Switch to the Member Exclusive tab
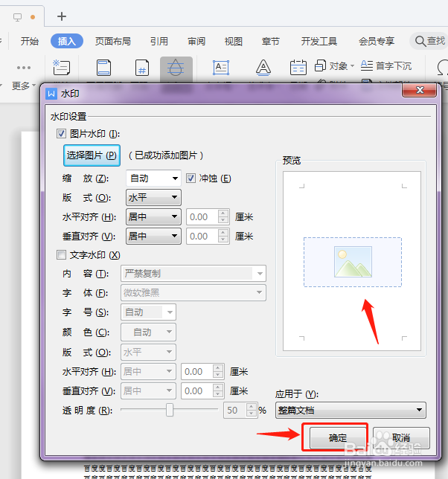448x479 pixels. [377, 41]
